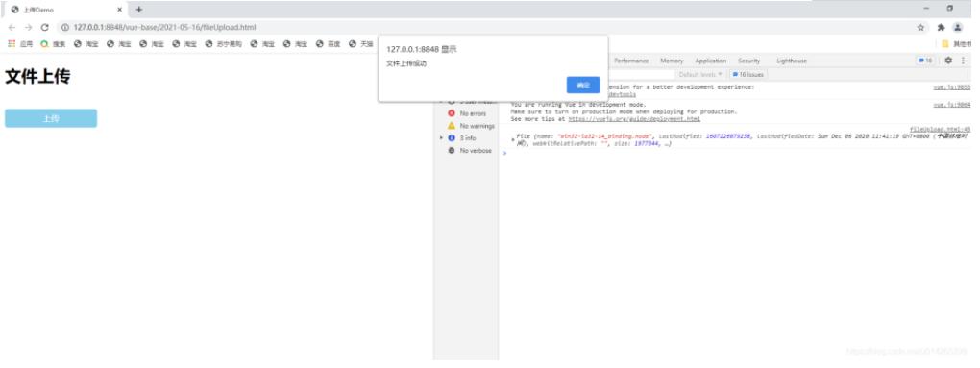Image resolution: width=980 pixels, height=368 pixels.
Task: Filter console by No verbose
Action: [476, 151]
